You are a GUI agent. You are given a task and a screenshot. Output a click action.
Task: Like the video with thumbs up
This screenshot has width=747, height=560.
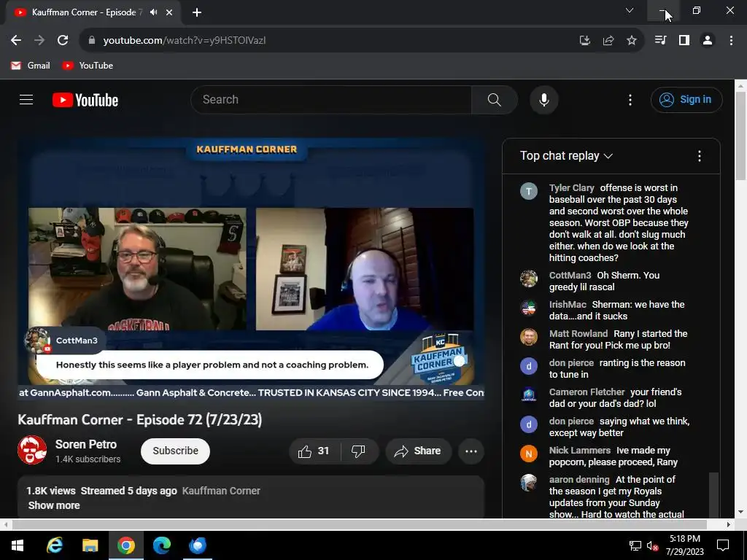[314, 451]
